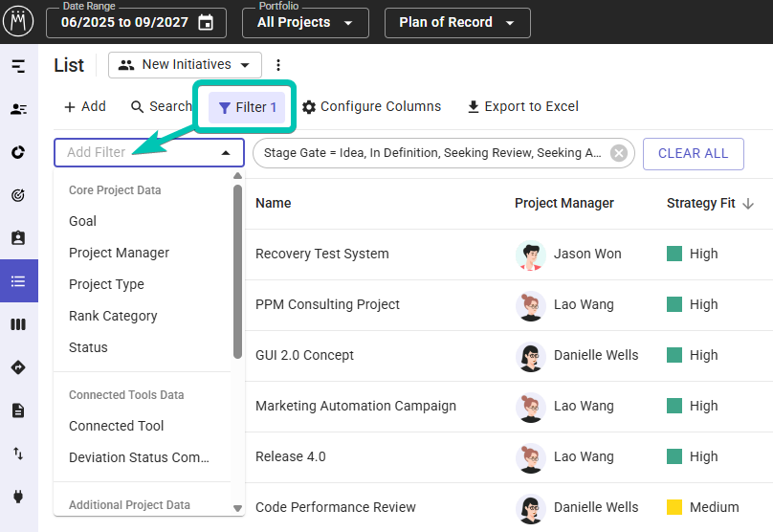Open the connections plug sidebar icon
This screenshot has height=532, width=773.
pos(18,497)
